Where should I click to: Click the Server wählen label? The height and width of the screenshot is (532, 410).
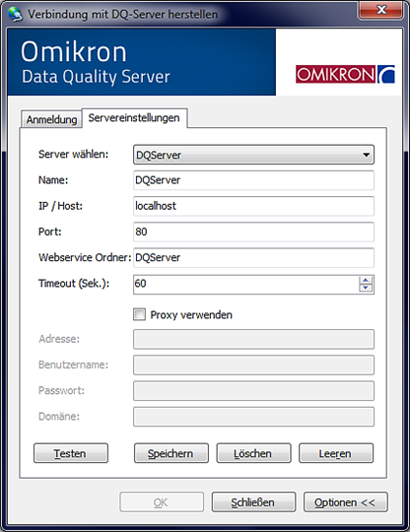click(73, 155)
